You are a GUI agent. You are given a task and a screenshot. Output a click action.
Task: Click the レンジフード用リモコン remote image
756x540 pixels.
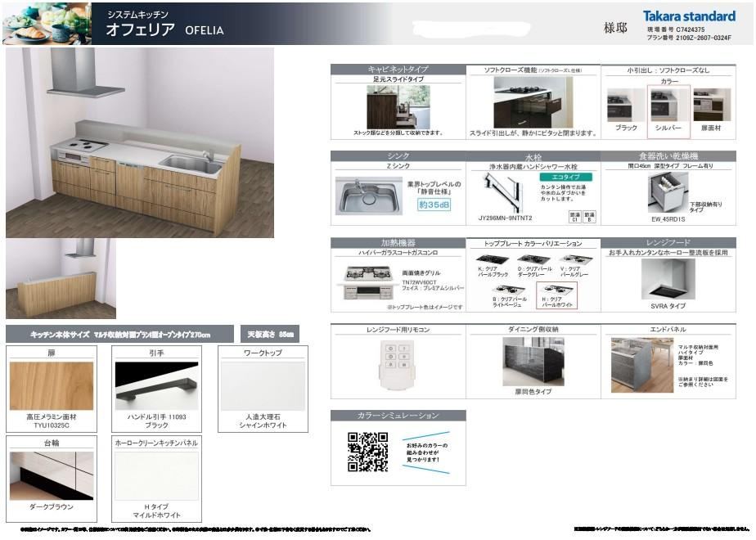pyautogui.click(x=398, y=364)
